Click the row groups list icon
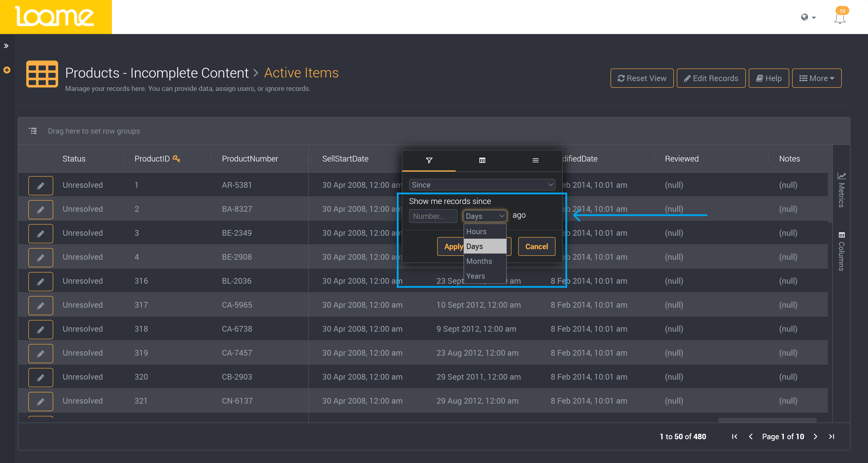This screenshot has width=868, height=463. [33, 131]
